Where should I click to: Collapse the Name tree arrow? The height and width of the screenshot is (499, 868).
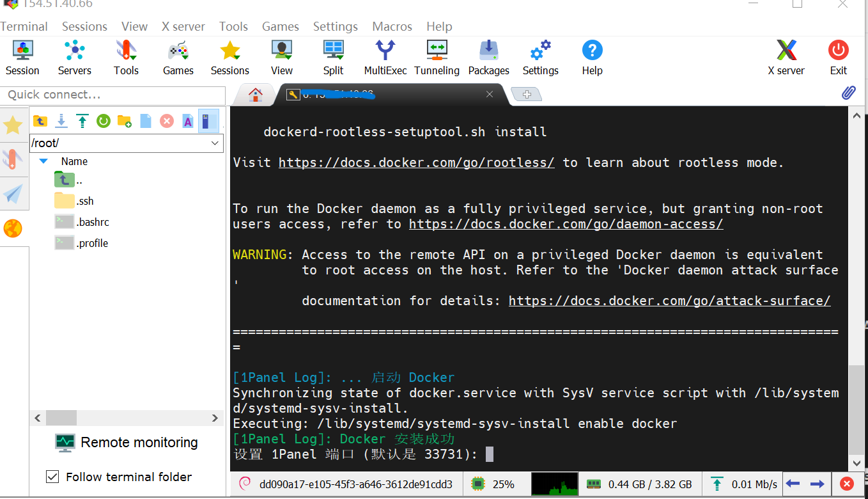pos(43,161)
